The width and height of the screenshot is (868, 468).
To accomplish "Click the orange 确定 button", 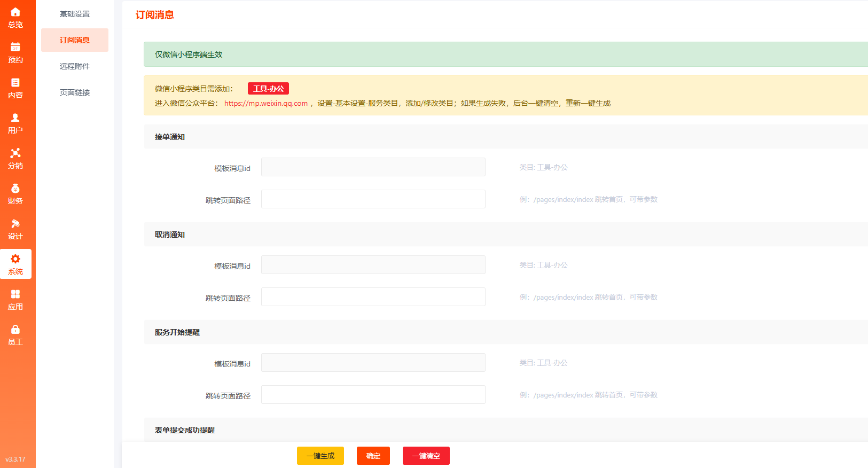I will coord(373,456).
